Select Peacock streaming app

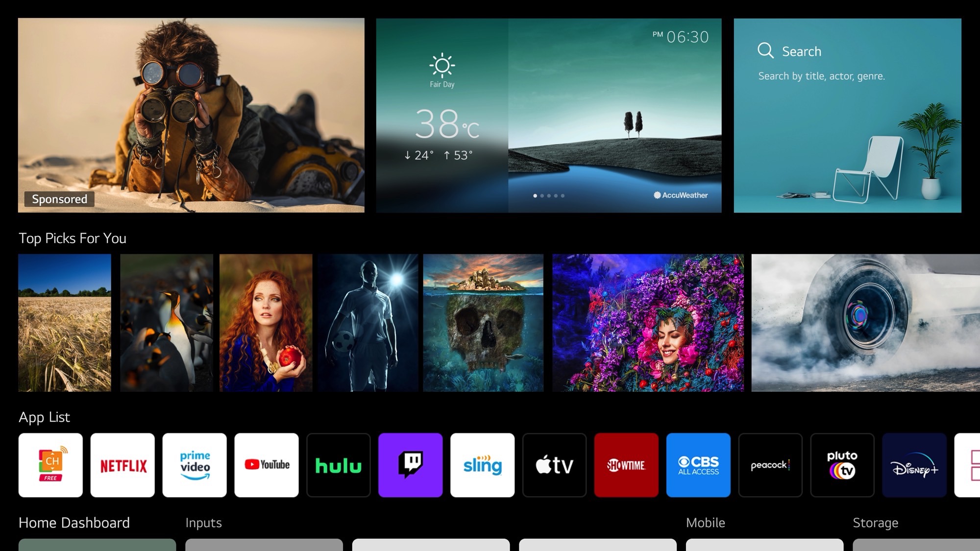(x=770, y=464)
